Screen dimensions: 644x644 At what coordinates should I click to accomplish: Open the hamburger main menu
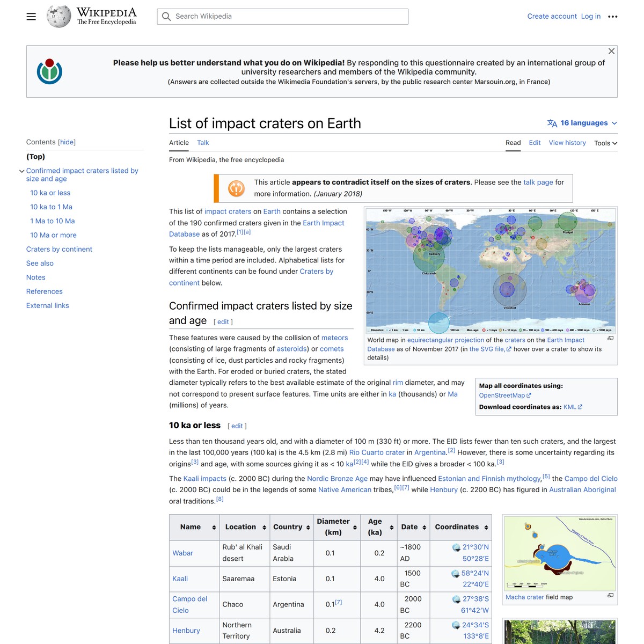[31, 16]
